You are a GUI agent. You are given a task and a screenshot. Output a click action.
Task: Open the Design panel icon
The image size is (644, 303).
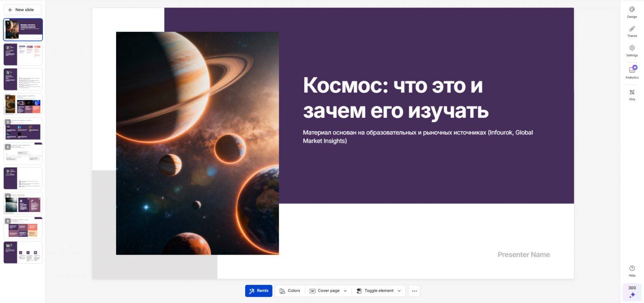tap(632, 10)
